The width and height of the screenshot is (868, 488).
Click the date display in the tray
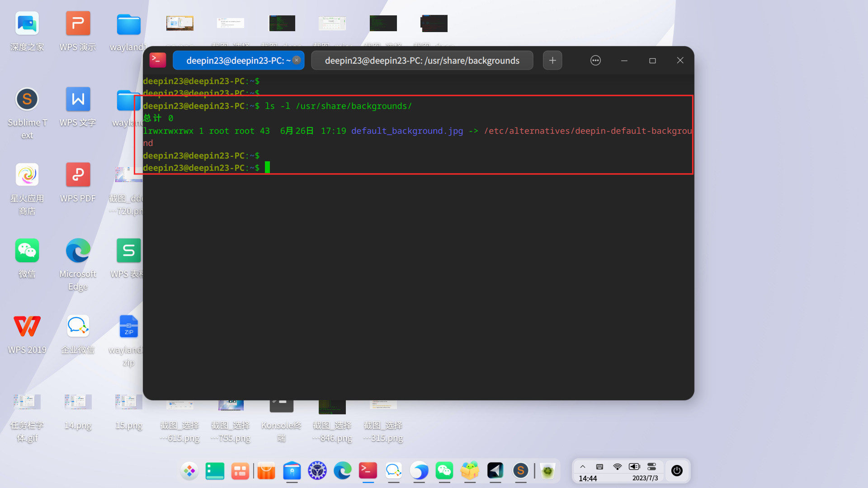[645, 478]
